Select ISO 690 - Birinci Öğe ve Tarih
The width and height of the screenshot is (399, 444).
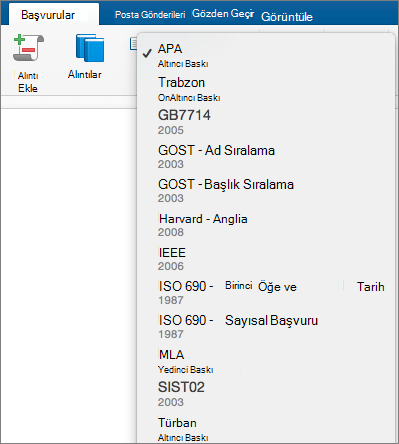(266, 292)
